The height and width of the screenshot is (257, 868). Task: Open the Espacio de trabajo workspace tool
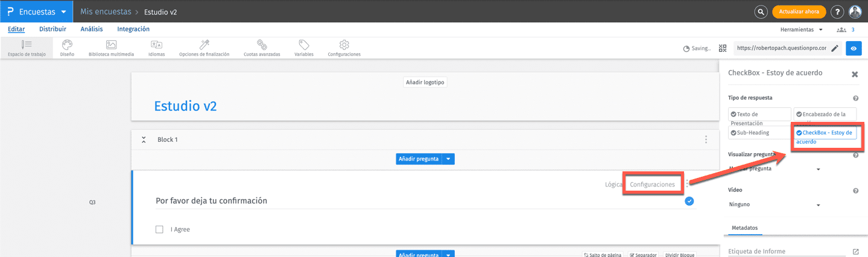[26, 48]
